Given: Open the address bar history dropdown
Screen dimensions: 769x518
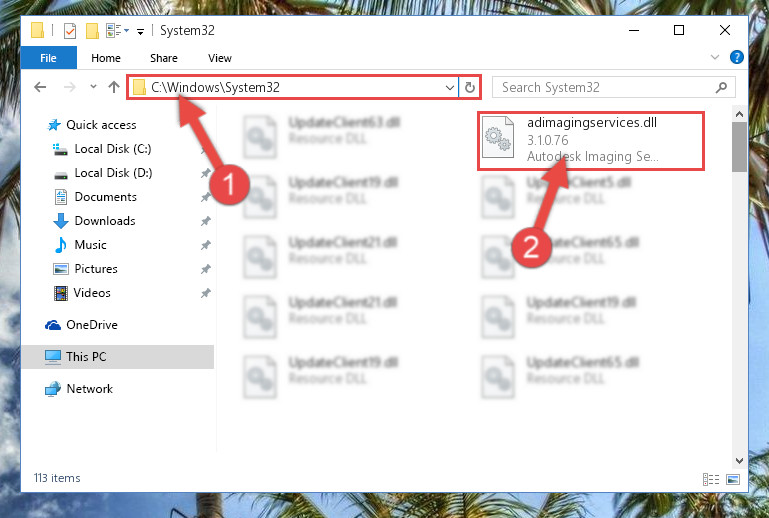Looking at the screenshot, I should 450,88.
